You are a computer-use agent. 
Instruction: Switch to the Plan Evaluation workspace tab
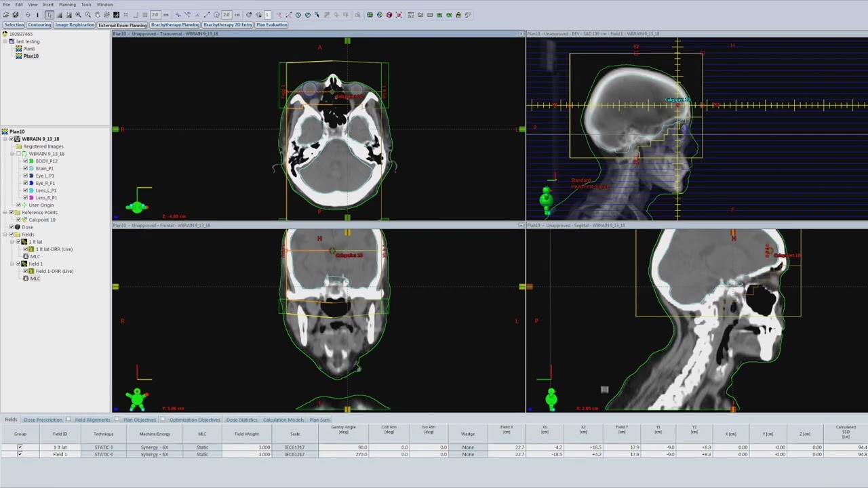[272, 25]
